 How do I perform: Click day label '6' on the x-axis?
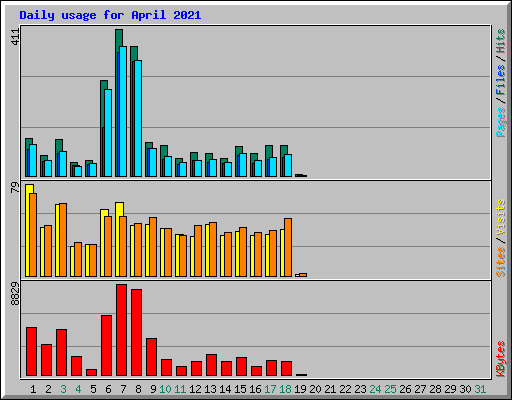(x=108, y=389)
